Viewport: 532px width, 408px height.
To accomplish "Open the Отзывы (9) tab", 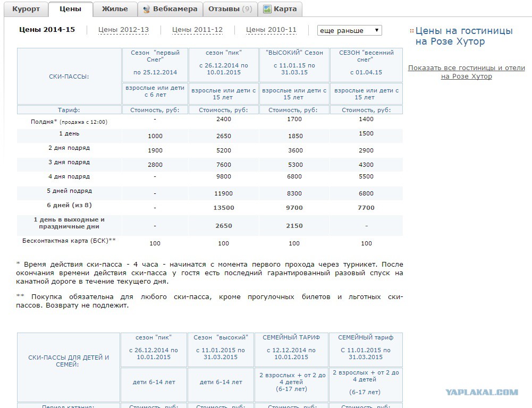I will [x=230, y=9].
